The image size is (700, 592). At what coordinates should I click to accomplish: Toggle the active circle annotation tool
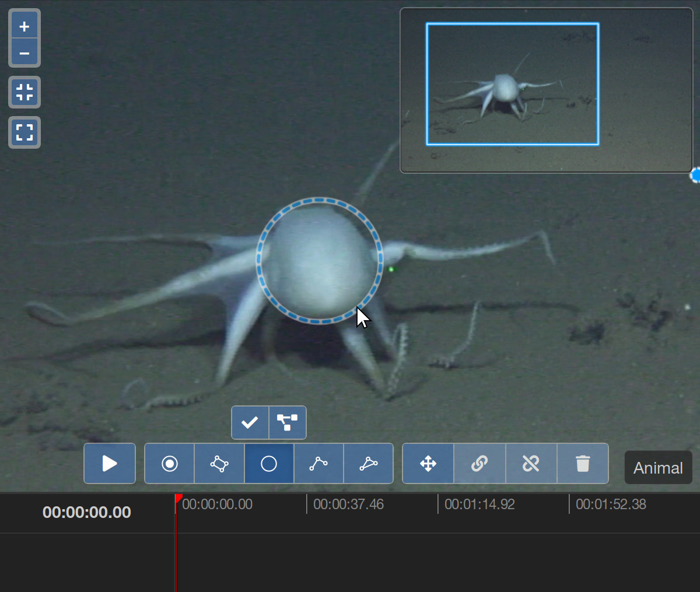[x=269, y=464]
